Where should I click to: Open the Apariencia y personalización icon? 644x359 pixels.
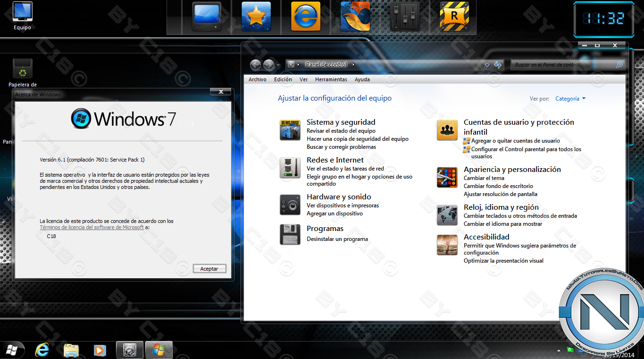447,177
